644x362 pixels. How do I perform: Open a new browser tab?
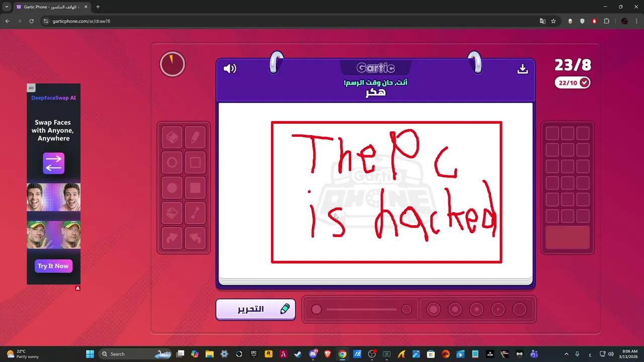pos(98,7)
